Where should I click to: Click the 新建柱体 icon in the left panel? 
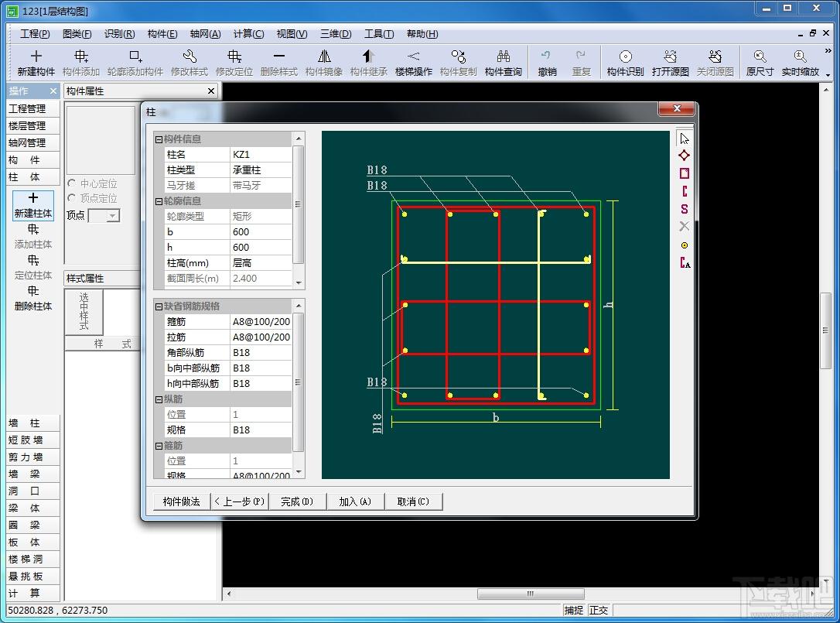tap(33, 205)
